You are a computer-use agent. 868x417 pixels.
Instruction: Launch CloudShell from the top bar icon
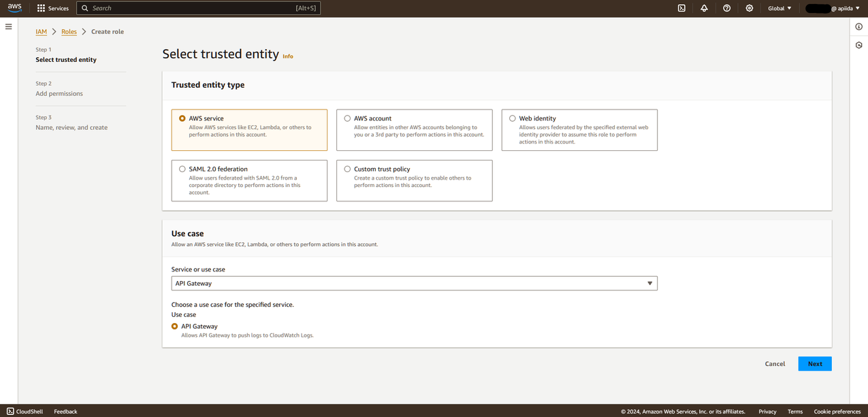click(681, 8)
